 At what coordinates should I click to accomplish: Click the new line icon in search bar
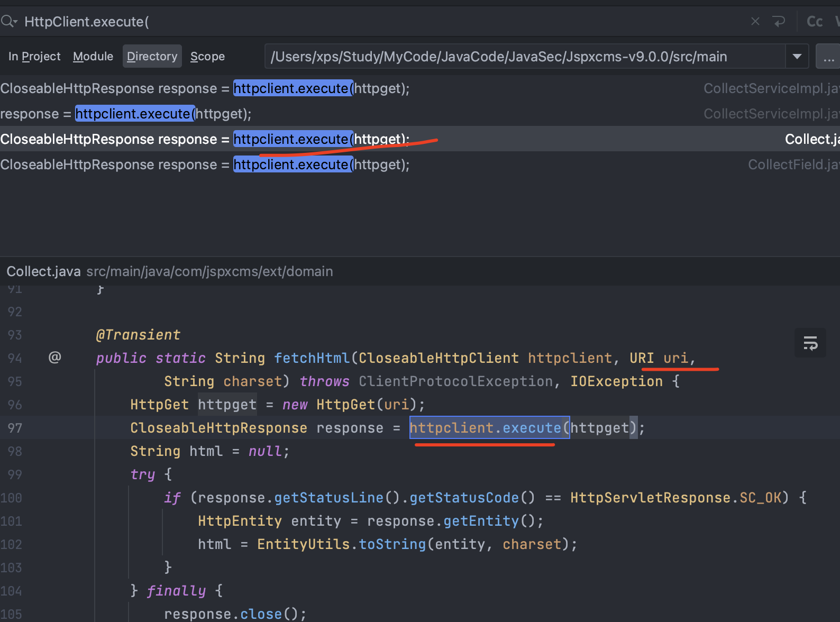pyautogui.click(x=779, y=22)
